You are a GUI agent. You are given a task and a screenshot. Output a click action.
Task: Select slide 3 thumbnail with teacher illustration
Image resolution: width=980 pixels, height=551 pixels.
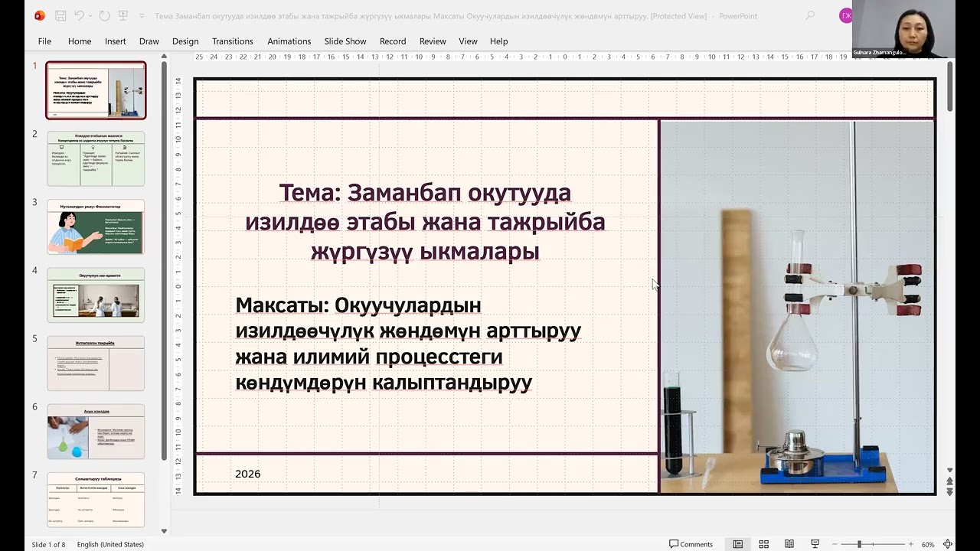96,227
